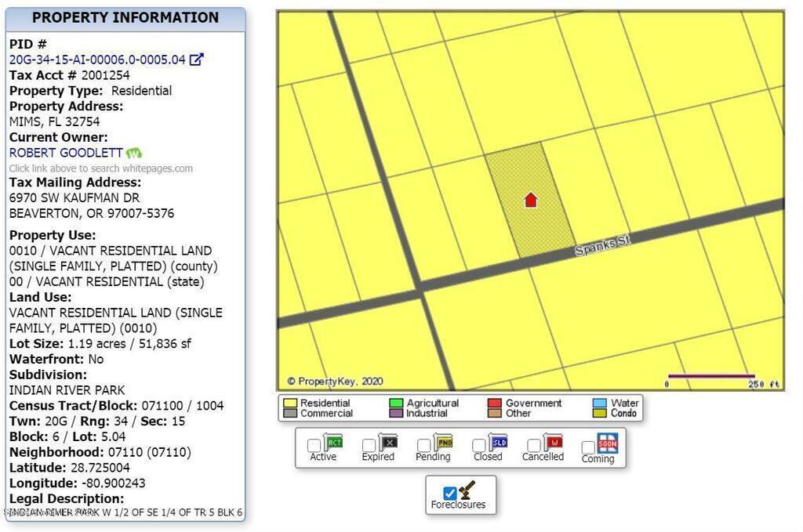Click the blue SLD Closed flag icon
Viewport: 803px width, 532px height.
(x=499, y=443)
